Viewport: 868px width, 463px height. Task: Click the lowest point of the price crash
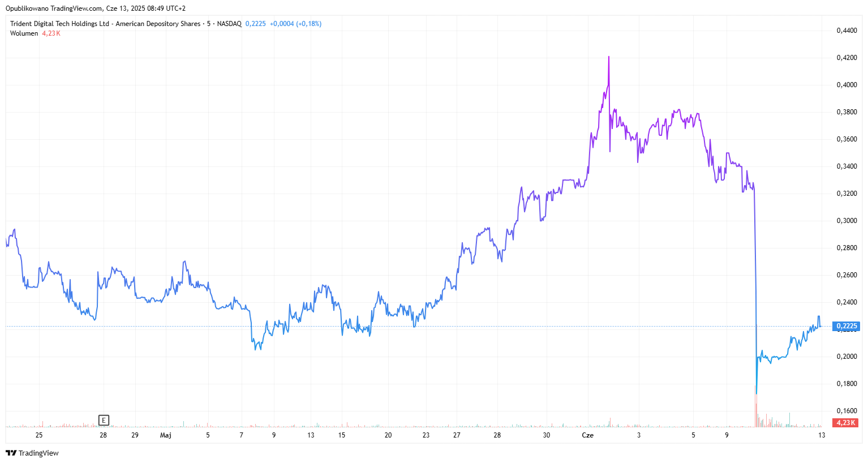point(757,393)
